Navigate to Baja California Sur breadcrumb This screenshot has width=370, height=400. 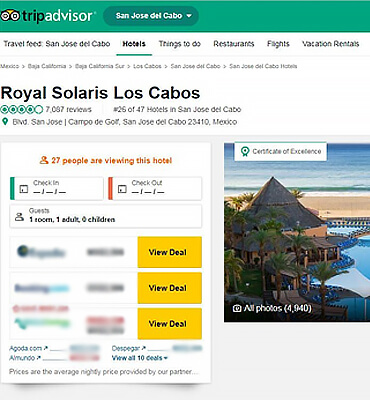pyautogui.click(x=100, y=66)
